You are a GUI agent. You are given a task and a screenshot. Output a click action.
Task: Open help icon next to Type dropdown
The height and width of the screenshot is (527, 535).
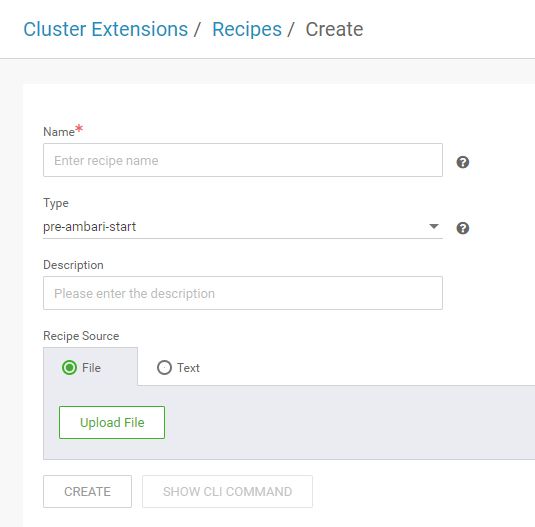tap(463, 228)
